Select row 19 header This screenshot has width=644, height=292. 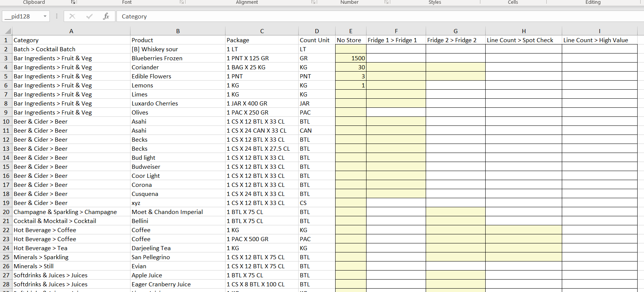click(6, 203)
